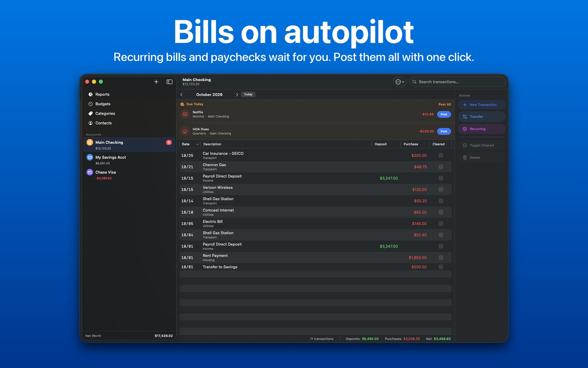Select the Main Checking account

[129, 145]
